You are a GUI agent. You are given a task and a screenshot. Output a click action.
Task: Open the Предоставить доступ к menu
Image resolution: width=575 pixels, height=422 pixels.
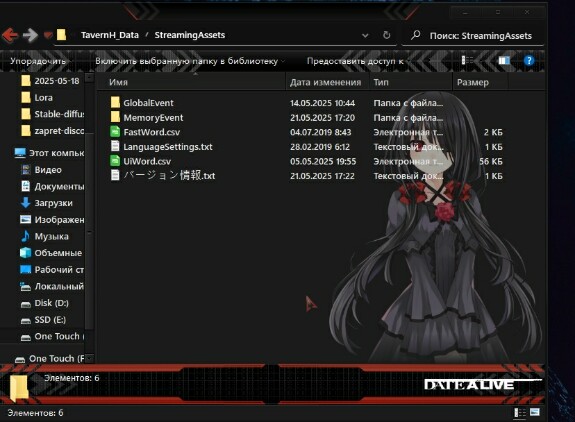tap(356, 61)
